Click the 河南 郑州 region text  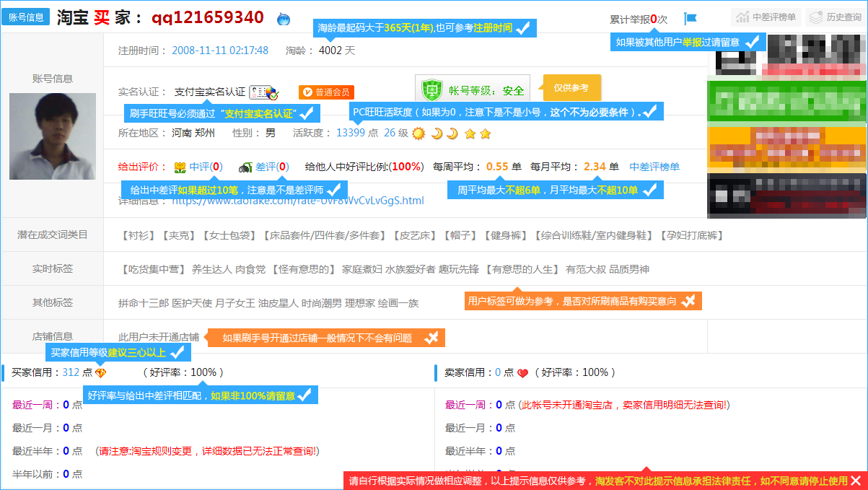point(193,134)
